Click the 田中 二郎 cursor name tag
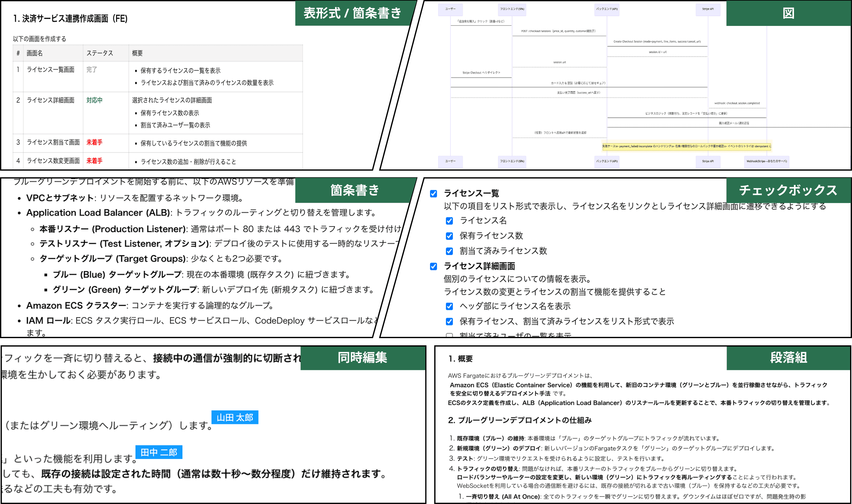The width and height of the screenshot is (852, 504). point(159,452)
